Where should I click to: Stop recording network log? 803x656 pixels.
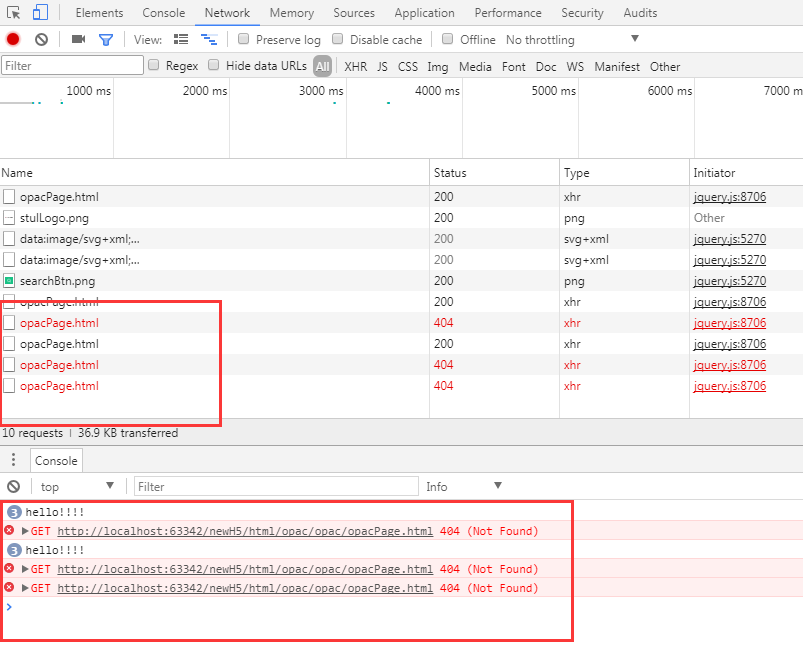pyautogui.click(x=13, y=39)
